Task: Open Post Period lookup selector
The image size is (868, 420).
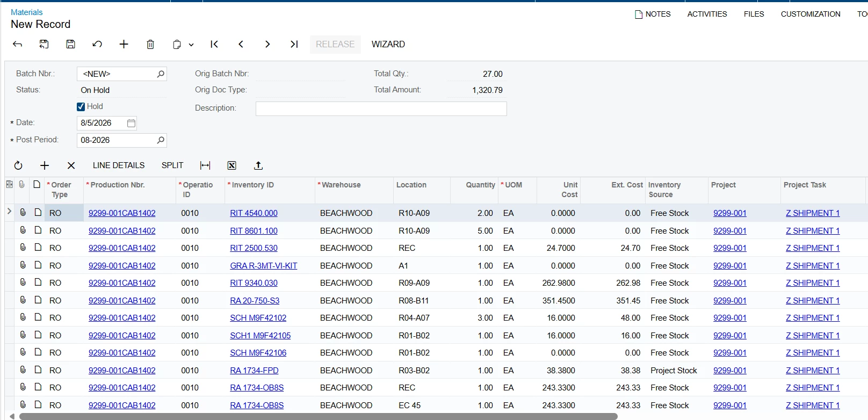Action: coord(160,140)
